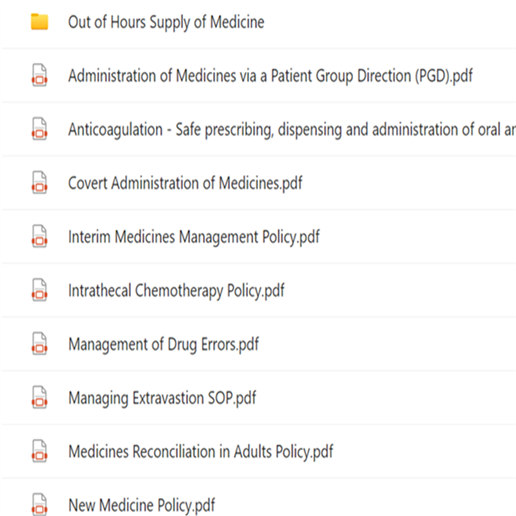Open Covert Administration of Medicines.pdf
Screen dimensions: 516x516
tap(185, 183)
